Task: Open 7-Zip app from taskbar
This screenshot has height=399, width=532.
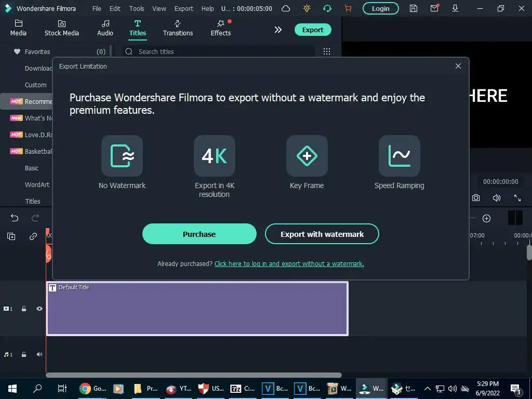Action: (242, 389)
